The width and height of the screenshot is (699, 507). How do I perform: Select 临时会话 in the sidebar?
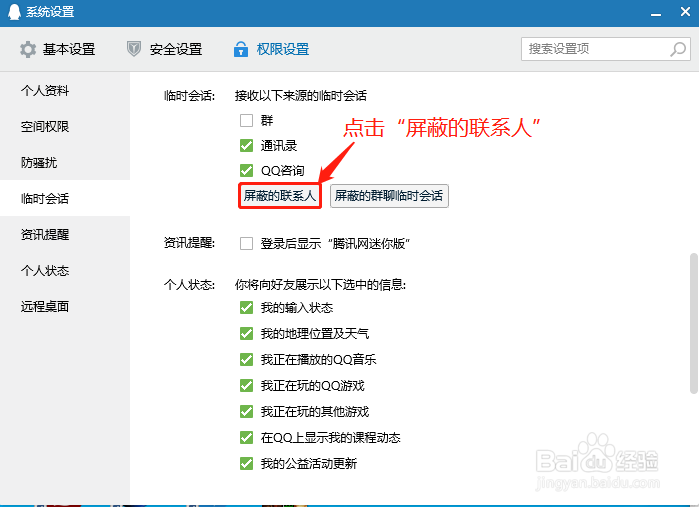click(65, 198)
